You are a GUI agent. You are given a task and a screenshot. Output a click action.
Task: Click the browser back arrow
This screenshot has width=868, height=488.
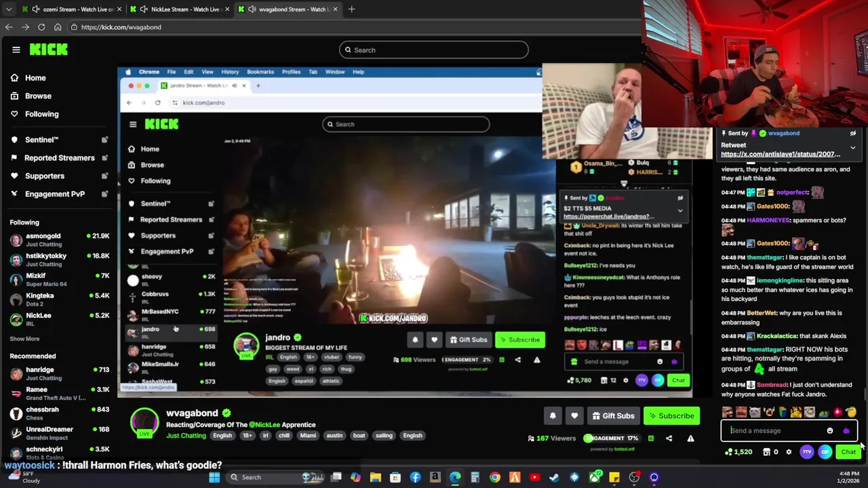pyautogui.click(x=9, y=27)
